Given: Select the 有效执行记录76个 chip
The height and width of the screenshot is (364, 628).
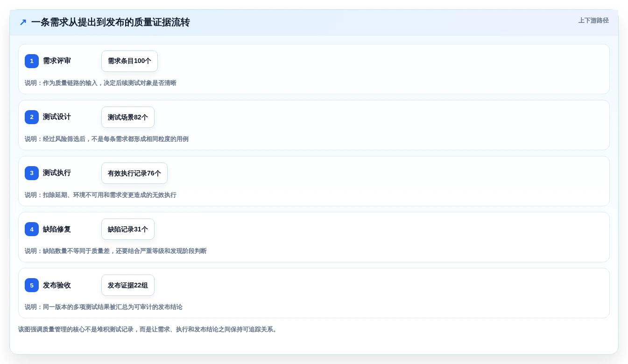Looking at the screenshot, I should coord(134,173).
